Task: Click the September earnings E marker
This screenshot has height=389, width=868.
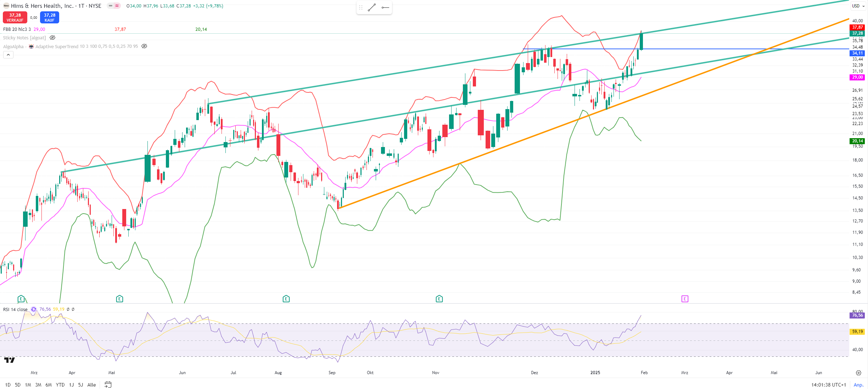Action: pyautogui.click(x=286, y=299)
